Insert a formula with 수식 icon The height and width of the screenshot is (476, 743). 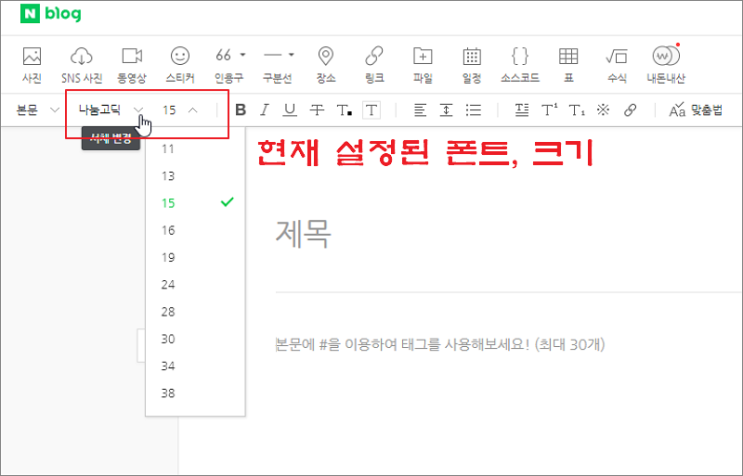click(617, 65)
